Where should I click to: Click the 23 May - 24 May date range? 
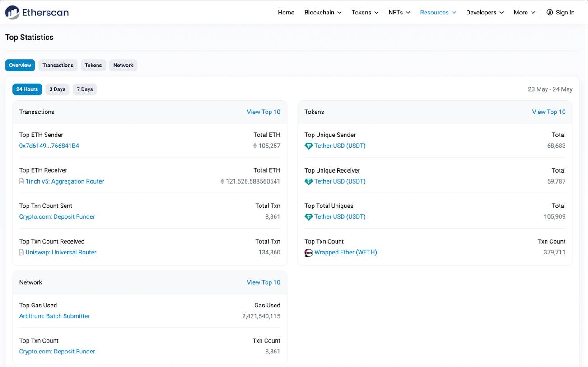tap(550, 89)
